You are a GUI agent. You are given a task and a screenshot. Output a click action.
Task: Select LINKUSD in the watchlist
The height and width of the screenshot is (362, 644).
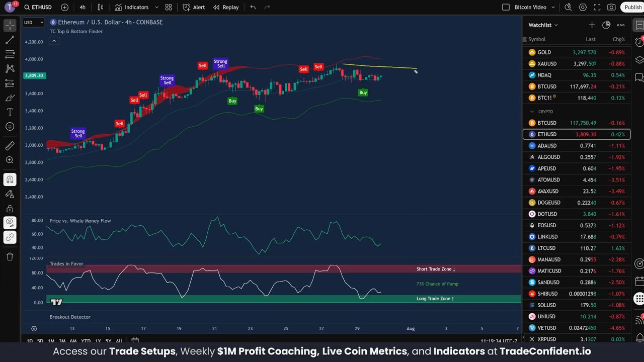577,237
